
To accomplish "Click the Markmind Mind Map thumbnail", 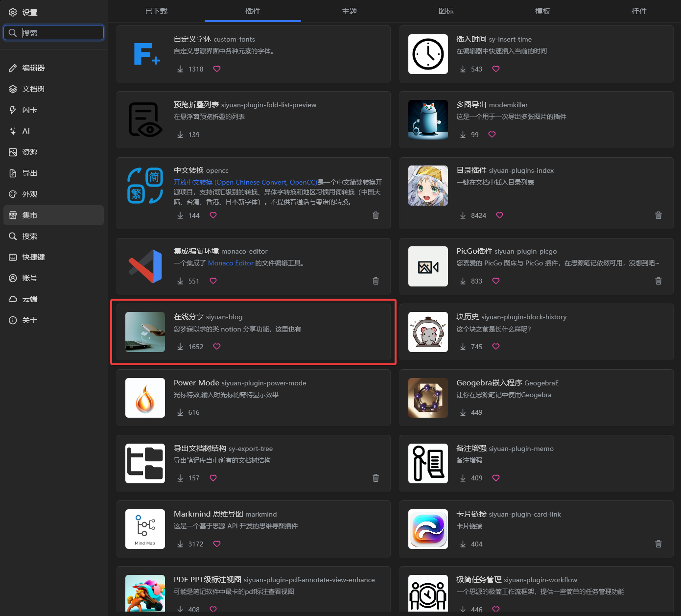I will 145,529.
